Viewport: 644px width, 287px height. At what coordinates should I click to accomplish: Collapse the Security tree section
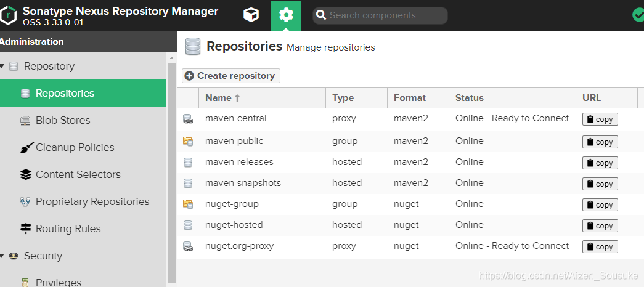tap(4, 256)
